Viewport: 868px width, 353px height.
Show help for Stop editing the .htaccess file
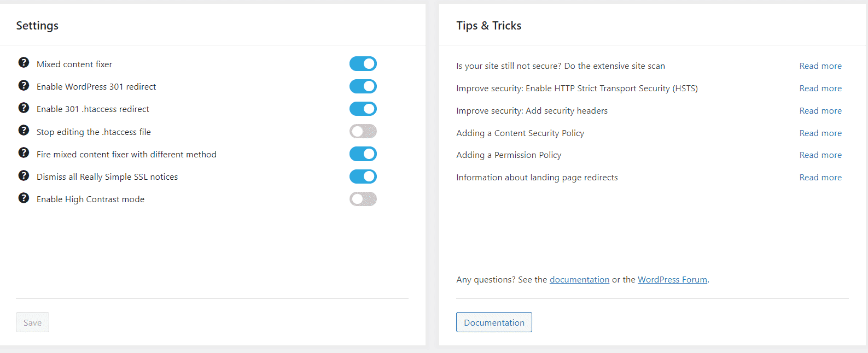[24, 130]
